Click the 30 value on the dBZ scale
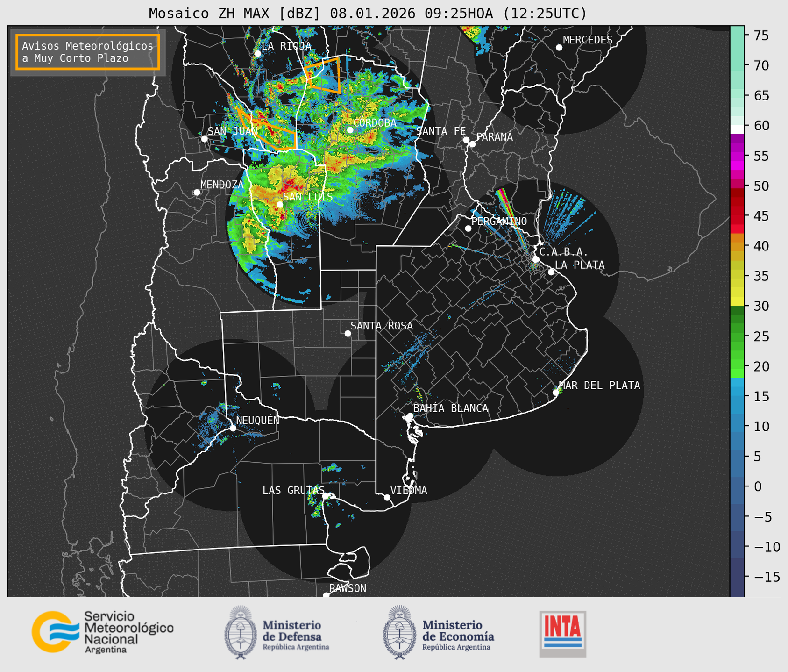788x672 pixels. tap(761, 306)
